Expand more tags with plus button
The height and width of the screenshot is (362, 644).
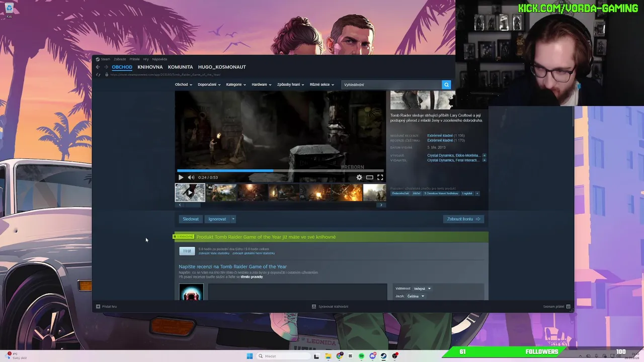pos(477,194)
